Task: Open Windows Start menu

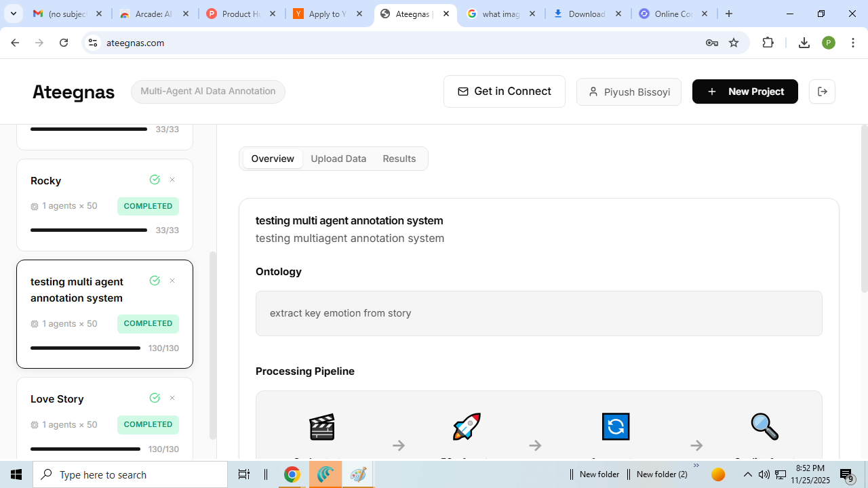Action: click(16, 474)
